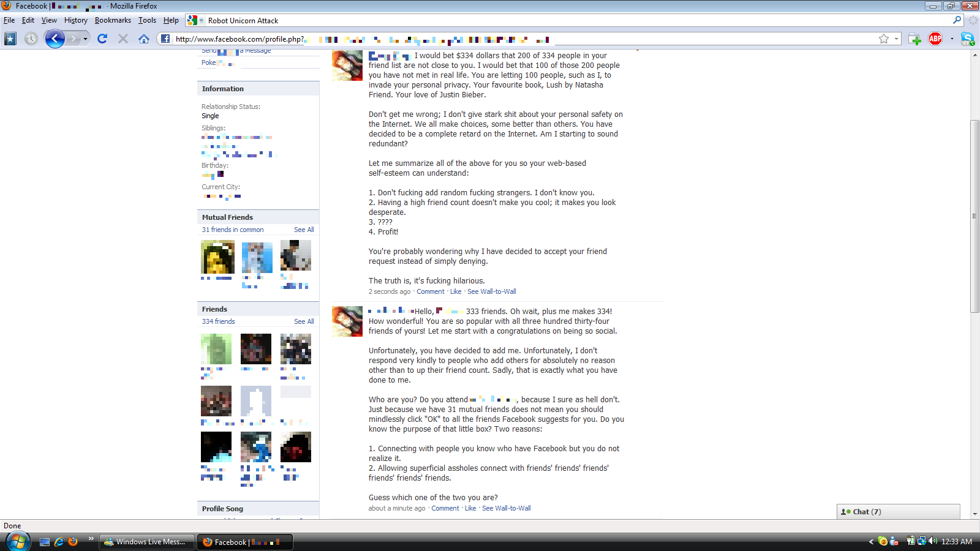Open the View menu

[49, 20]
